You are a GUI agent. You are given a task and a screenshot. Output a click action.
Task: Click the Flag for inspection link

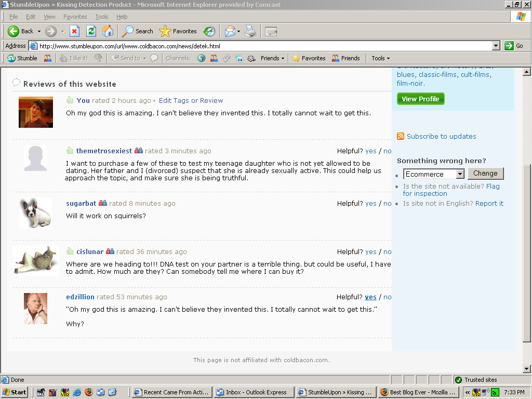pos(451,190)
